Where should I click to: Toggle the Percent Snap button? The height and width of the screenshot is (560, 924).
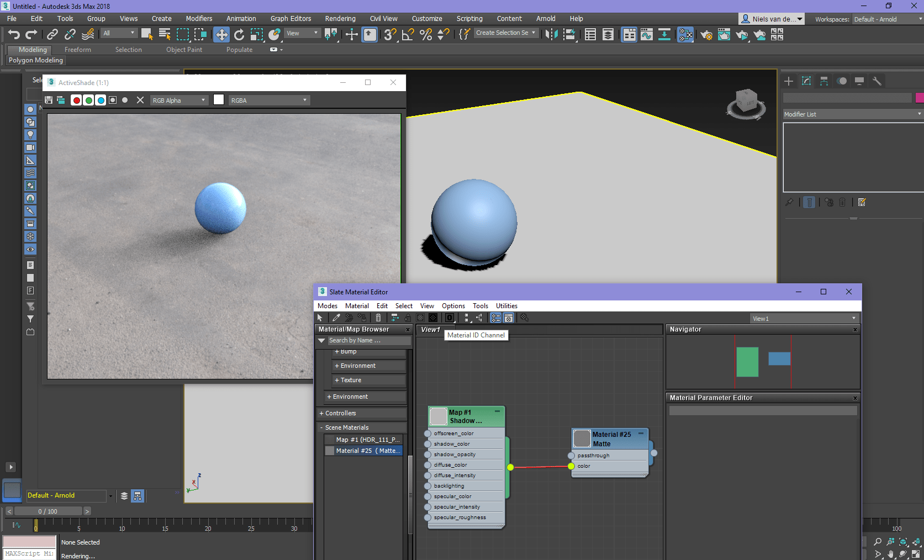(x=426, y=34)
